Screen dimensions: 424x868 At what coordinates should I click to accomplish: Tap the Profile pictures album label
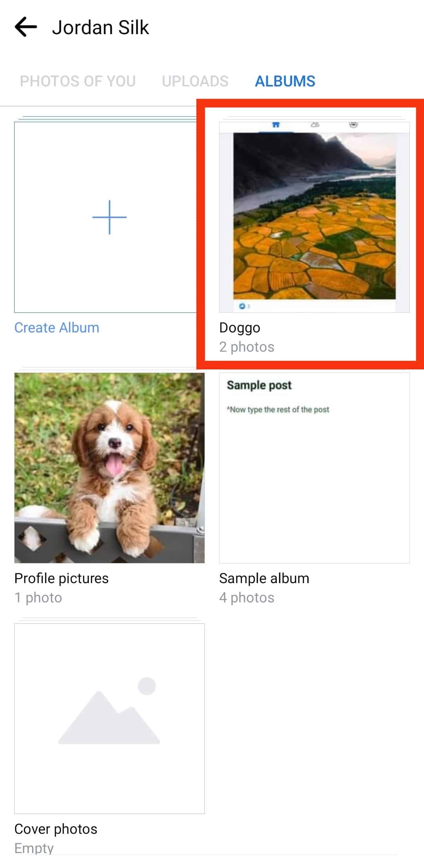pyautogui.click(x=61, y=578)
